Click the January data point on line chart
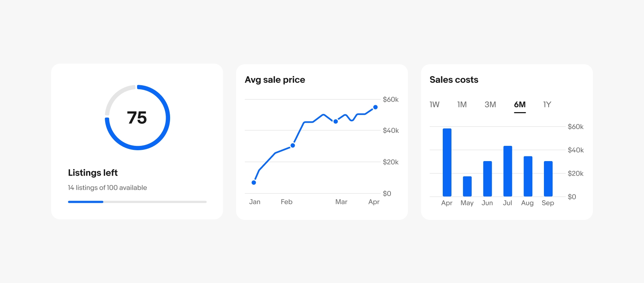Image resolution: width=644 pixels, height=283 pixels. [x=254, y=182]
